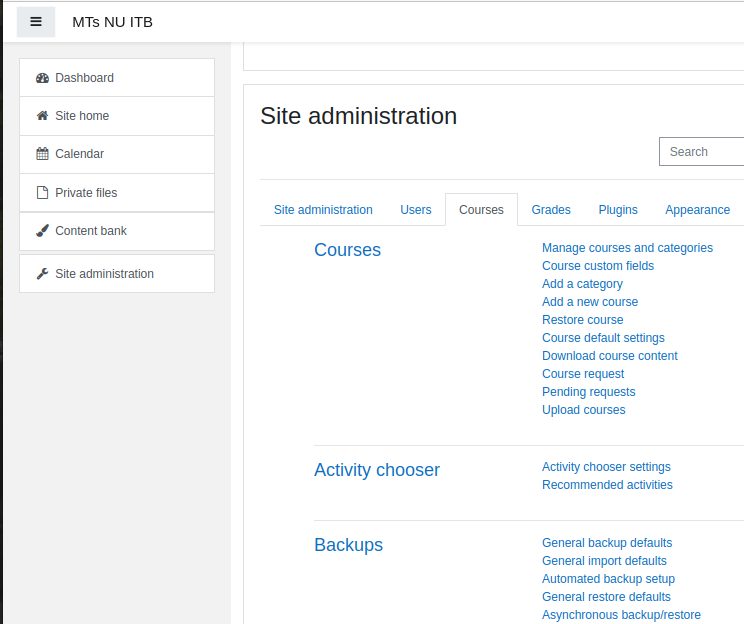
Task: Switch to the Appearance tab
Action: [698, 210]
